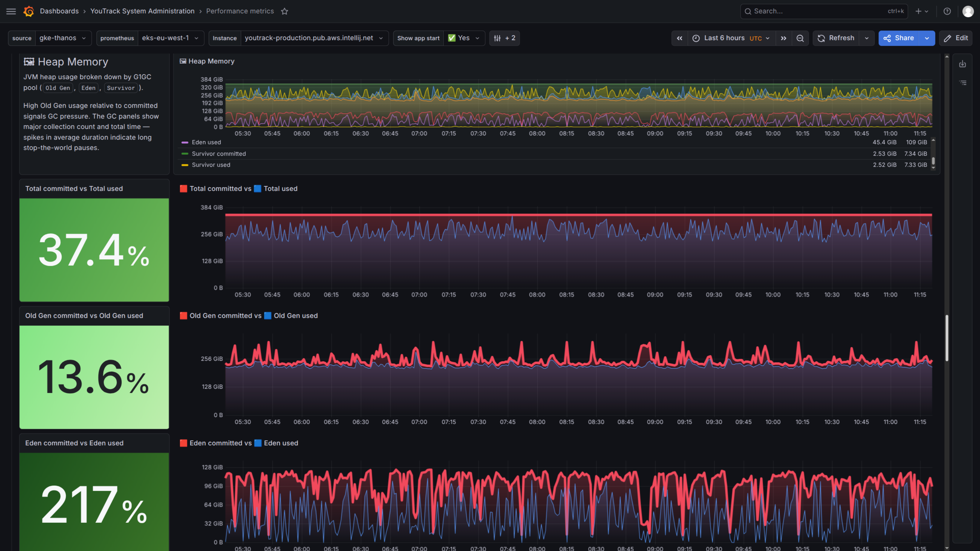980x551 pixels.
Task: Click Performance metrics breadcrumb
Action: coord(240,11)
